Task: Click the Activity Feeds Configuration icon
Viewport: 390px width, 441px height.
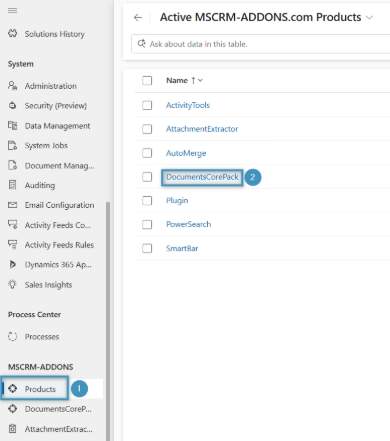Action: click(x=12, y=224)
